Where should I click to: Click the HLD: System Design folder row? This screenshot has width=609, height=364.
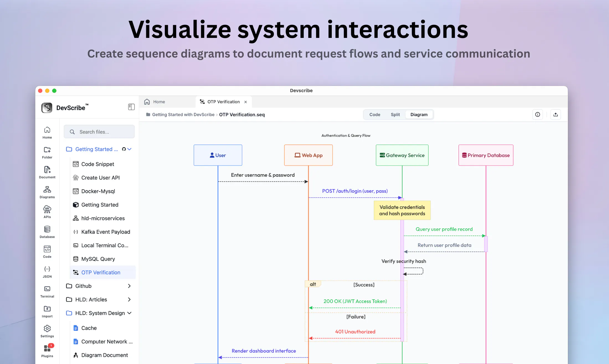99,313
